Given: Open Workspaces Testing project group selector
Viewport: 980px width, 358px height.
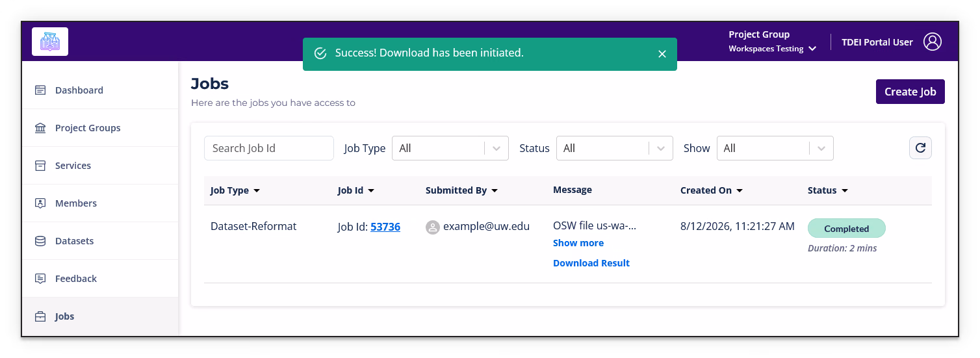Looking at the screenshot, I should tap(772, 49).
